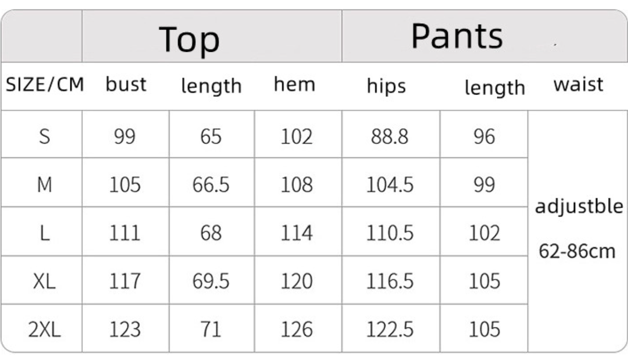Viewport: 628px width, 364px height.
Task: Click the "2XL" size row label
Action: pos(44,329)
